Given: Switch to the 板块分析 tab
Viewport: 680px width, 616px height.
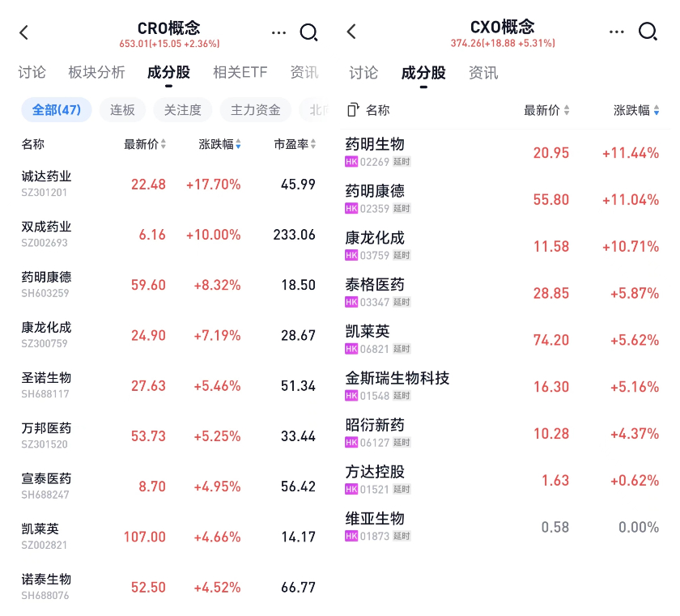Looking at the screenshot, I should (97, 72).
